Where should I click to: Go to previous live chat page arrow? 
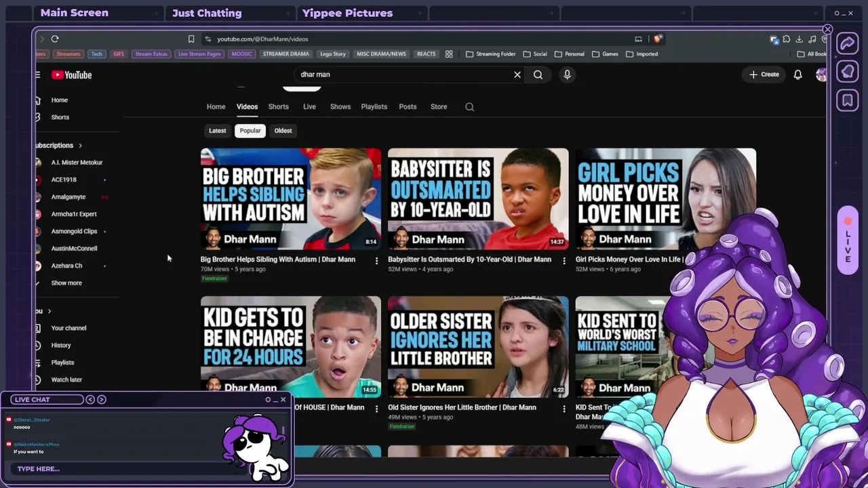90,400
